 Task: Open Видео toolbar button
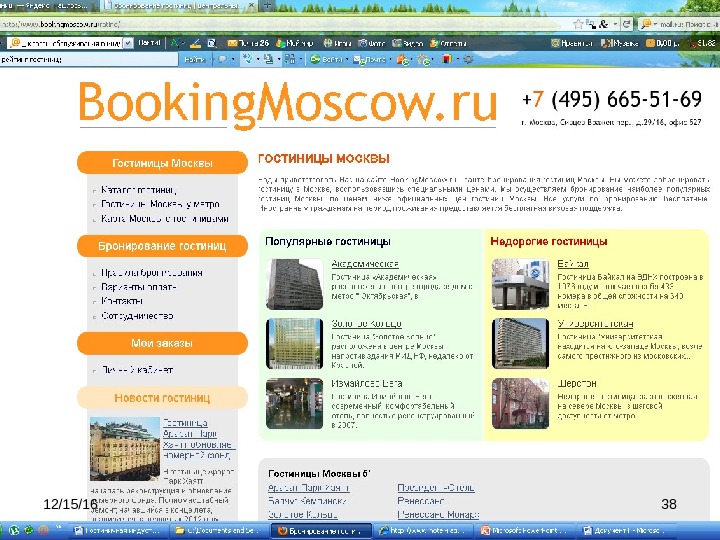(407, 43)
